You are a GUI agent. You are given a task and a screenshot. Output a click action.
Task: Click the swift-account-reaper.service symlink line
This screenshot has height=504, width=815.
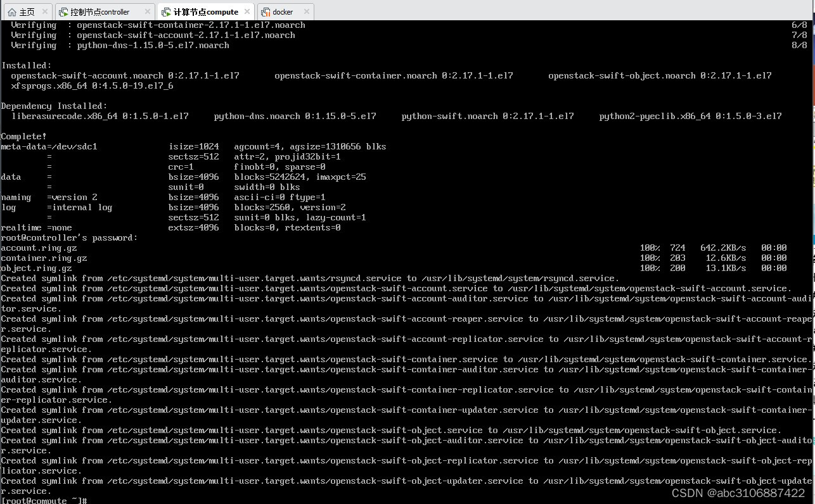coord(407,324)
